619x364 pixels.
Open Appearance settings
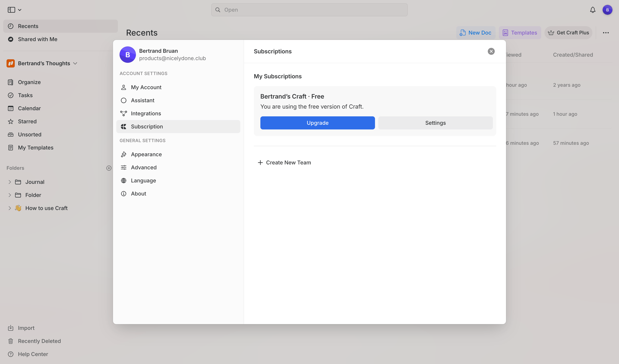pyautogui.click(x=178, y=154)
